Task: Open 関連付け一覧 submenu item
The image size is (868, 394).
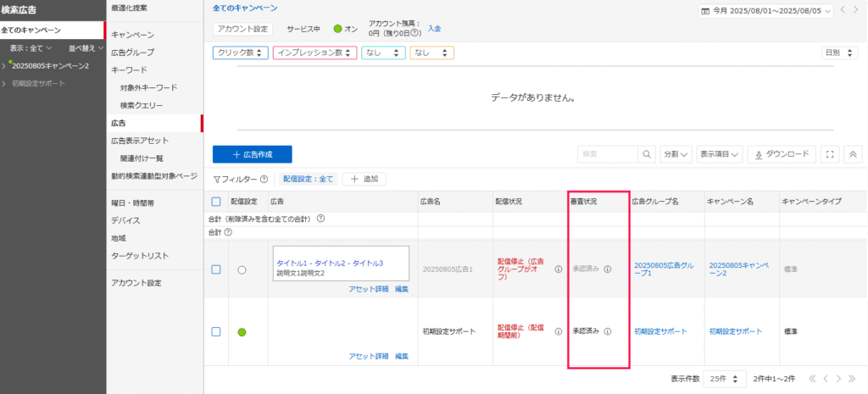Action: (142, 158)
